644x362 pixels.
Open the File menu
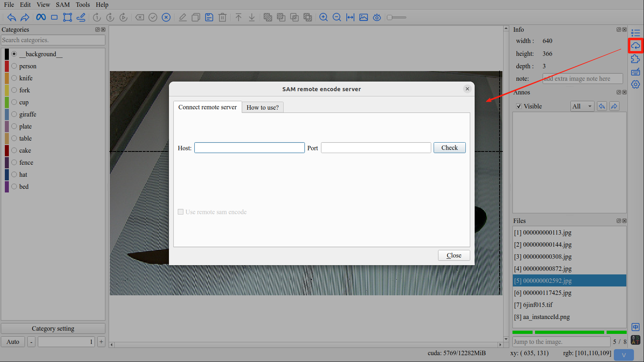click(x=9, y=5)
